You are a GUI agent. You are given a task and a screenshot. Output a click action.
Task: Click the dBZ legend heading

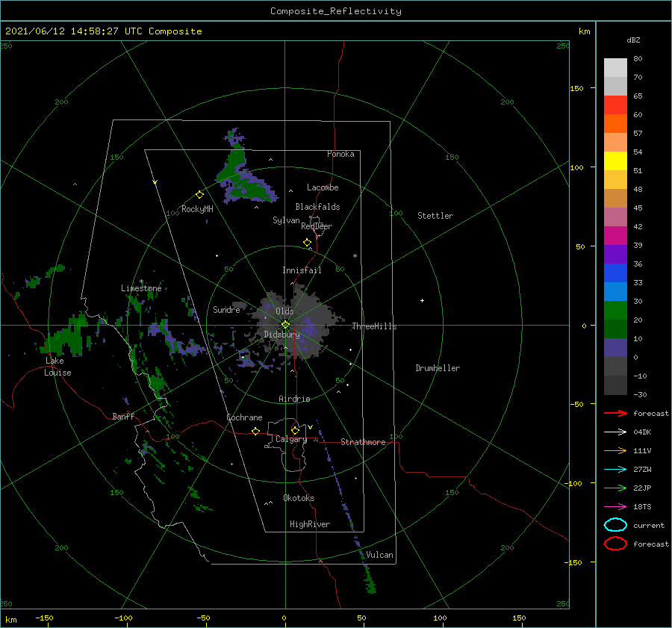click(x=633, y=40)
